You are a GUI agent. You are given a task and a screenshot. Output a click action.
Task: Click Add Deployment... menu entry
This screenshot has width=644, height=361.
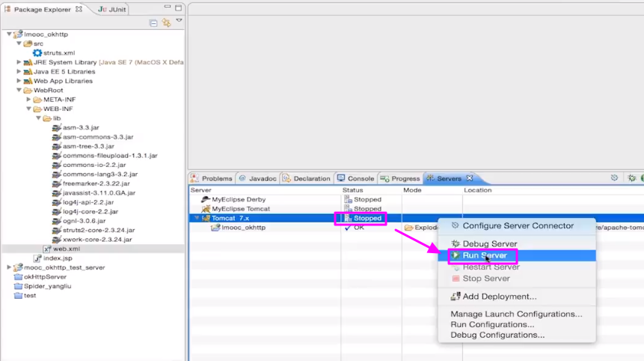[499, 297]
